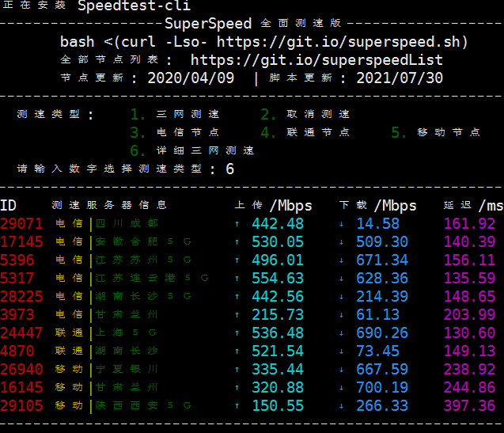Click download speed 214.39

pyautogui.click(x=382, y=296)
